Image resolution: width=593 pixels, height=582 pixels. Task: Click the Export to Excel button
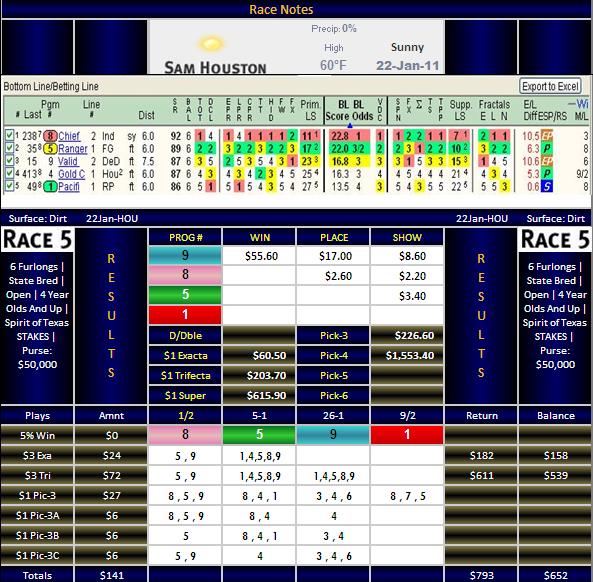pos(550,87)
